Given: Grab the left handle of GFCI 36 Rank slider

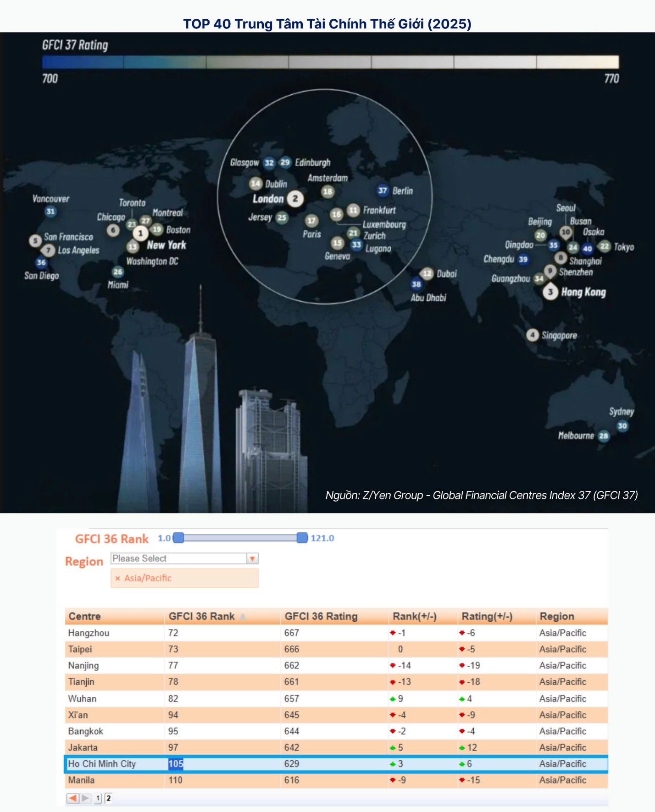Looking at the screenshot, I should point(178,538).
